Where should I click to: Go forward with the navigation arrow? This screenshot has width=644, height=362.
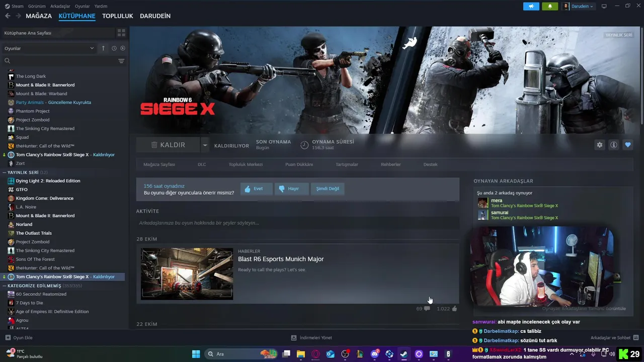(x=19, y=16)
